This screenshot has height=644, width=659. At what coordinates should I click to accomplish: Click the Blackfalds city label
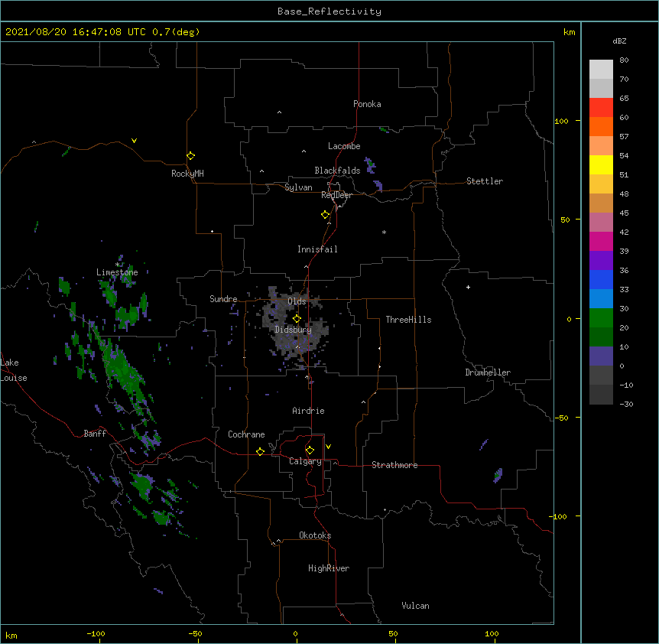coord(337,171)
